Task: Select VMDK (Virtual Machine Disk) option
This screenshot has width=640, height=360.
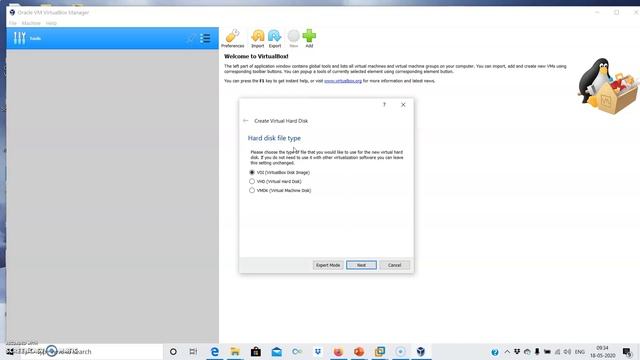Action: tap(280, 191)
